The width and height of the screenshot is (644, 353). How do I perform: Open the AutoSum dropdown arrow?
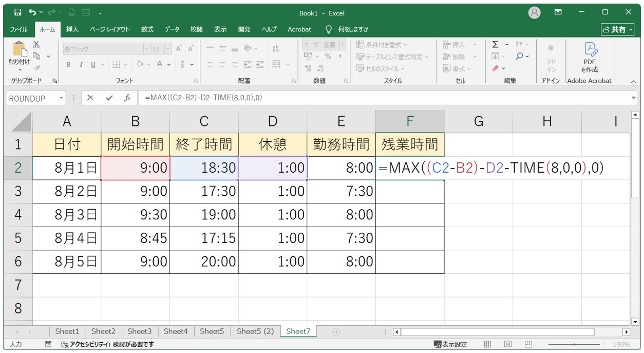(507, 45)
